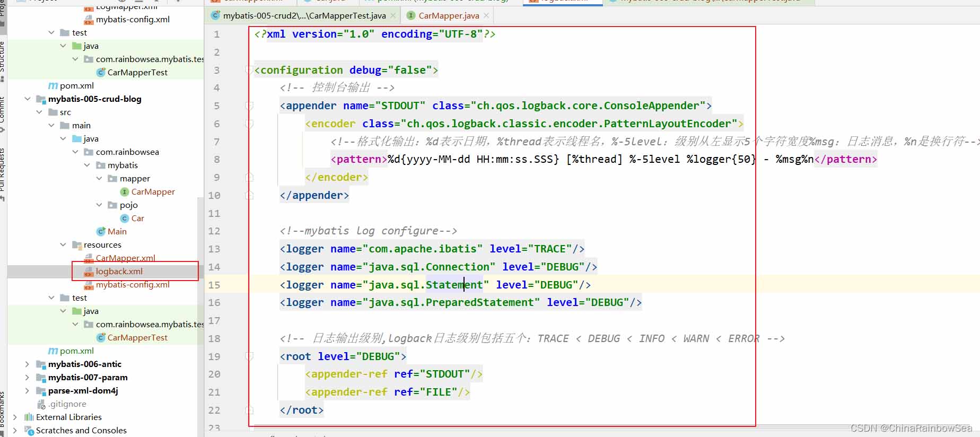Click 'com.apache.ibatis' logger name
980x437 pixels.
point(423,249)
